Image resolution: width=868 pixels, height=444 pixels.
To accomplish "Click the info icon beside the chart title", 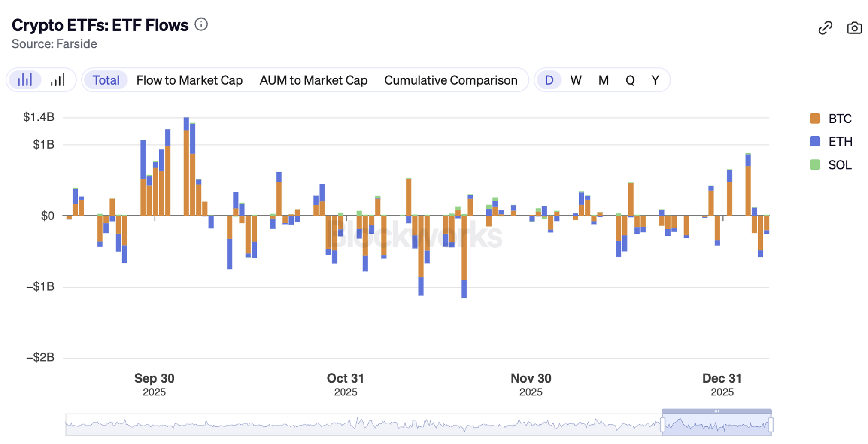I will pyautogui.click(x=201, y=24).
